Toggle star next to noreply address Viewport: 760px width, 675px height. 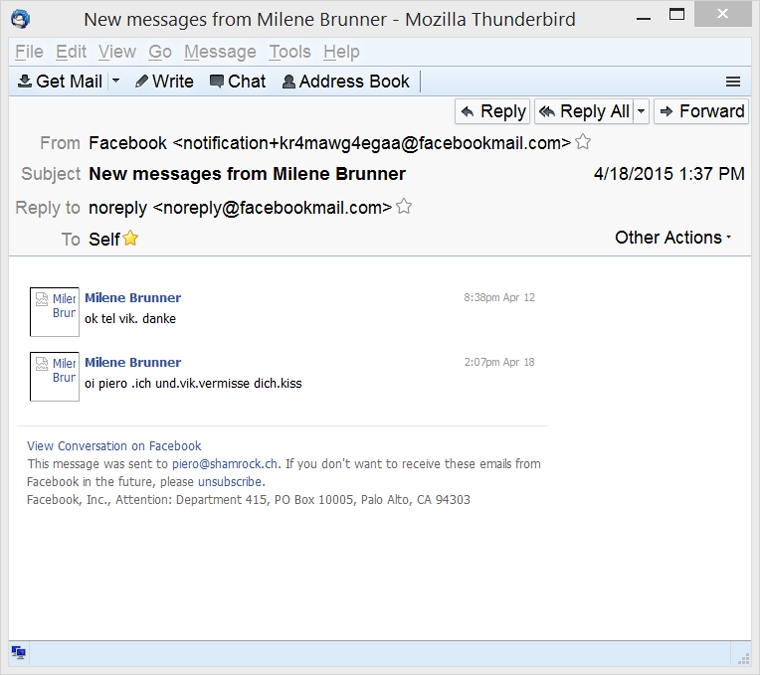[404, 207]
